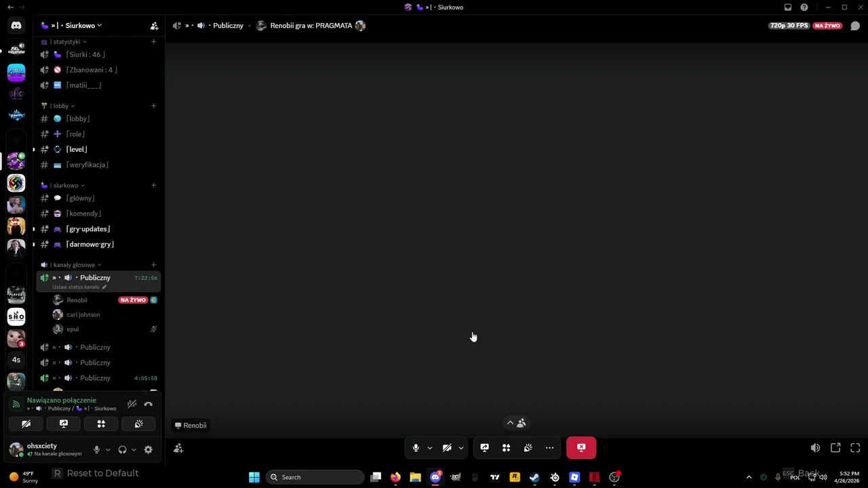
Task: Add a channel to the siurkowo category
Action: (x=153, y=185)
